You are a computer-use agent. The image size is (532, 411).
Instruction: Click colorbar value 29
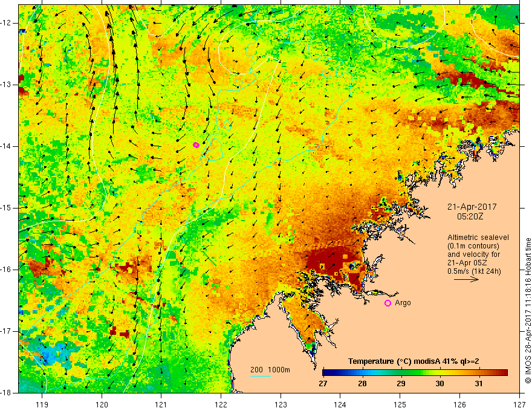pos(401,384)
